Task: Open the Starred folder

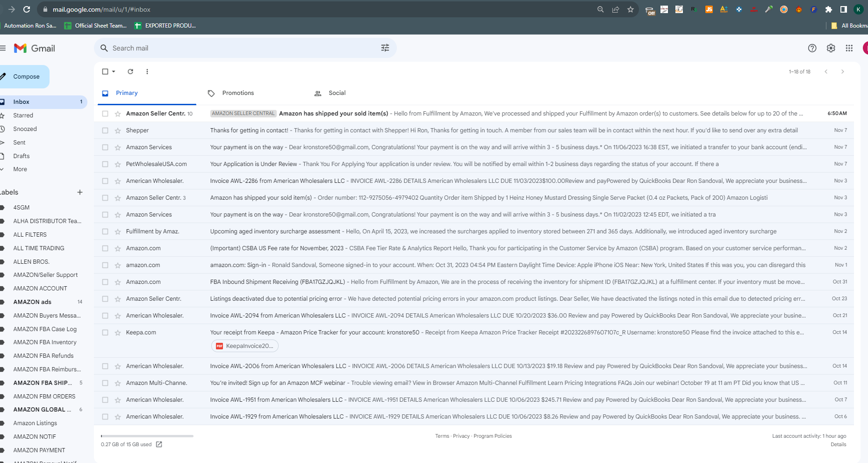Action: 23,116
